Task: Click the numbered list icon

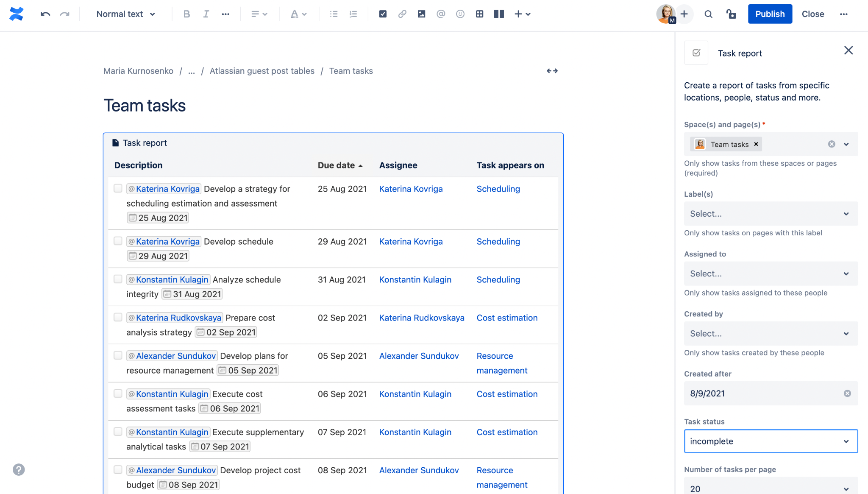Action: [353, 14]
